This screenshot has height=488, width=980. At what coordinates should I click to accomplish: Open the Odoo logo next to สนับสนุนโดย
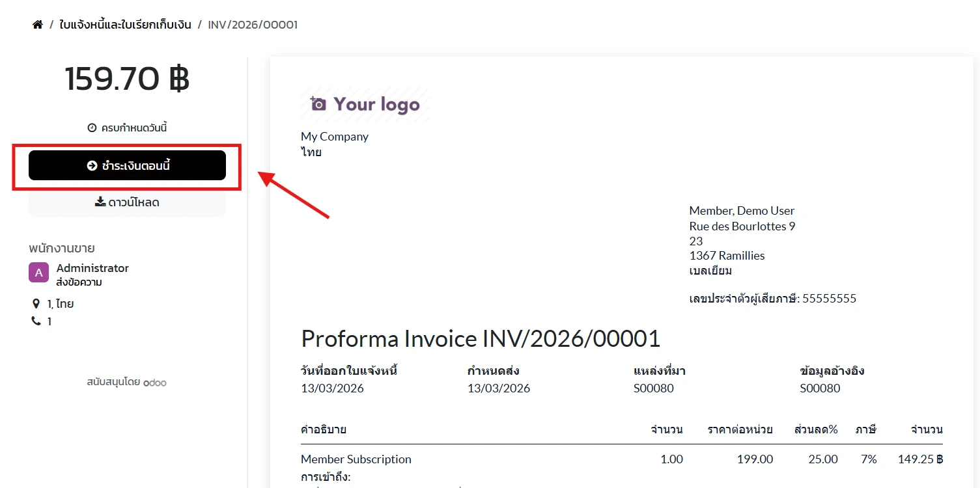pos(155,383)
